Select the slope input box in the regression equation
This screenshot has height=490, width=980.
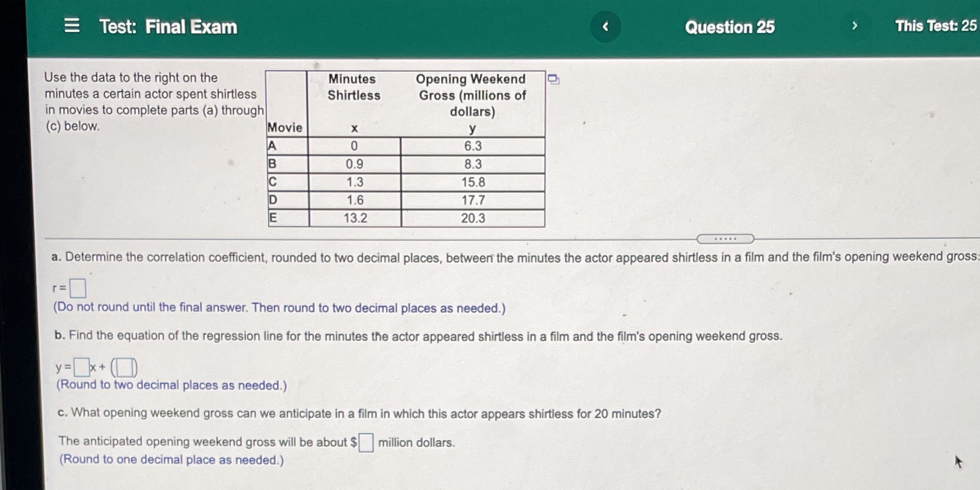[x=80, y=366]
